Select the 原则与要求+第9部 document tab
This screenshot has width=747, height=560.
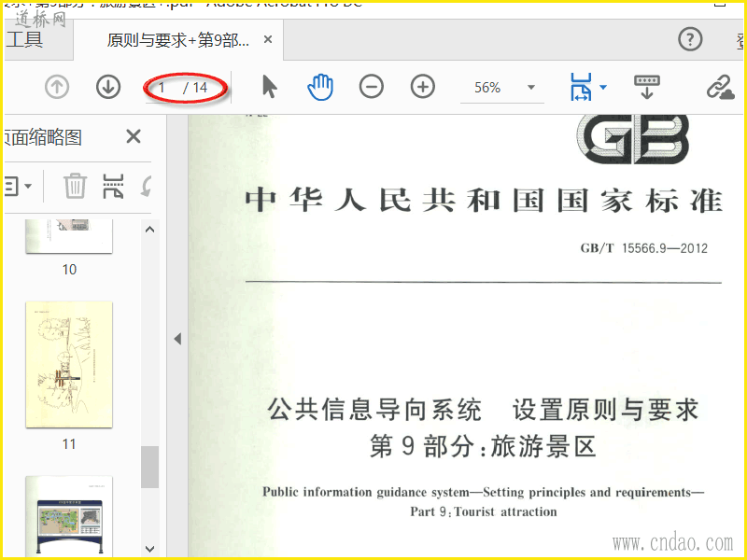[x=177, y=40]
